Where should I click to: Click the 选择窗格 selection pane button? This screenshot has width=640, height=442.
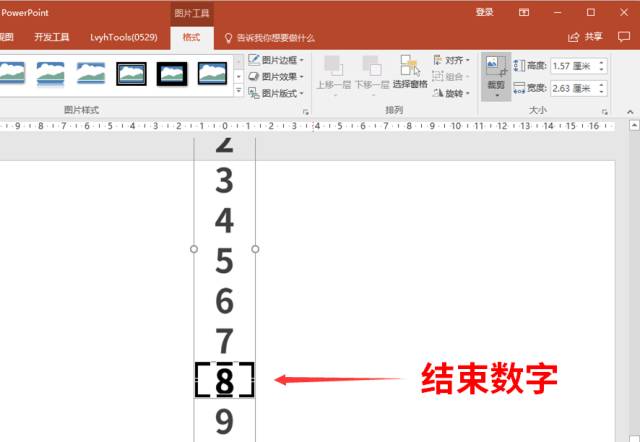point(410,72)
